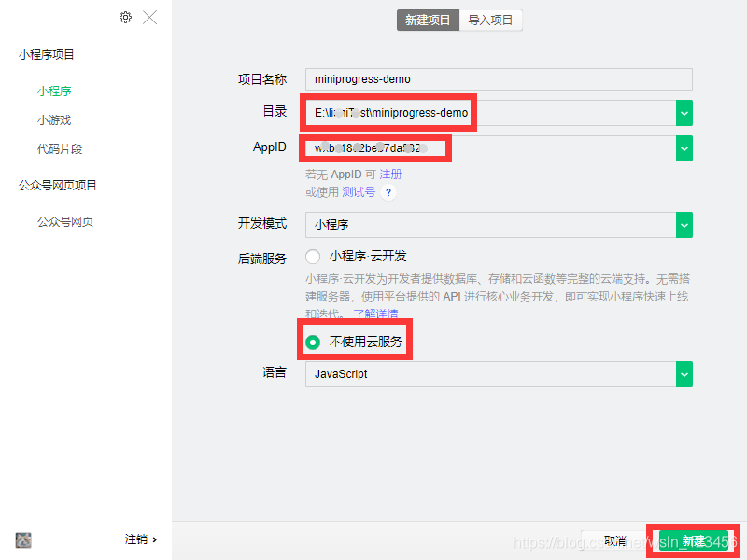Click the help question mark icon
This screenshot has height=560, width=747.
tap(388, 192)
